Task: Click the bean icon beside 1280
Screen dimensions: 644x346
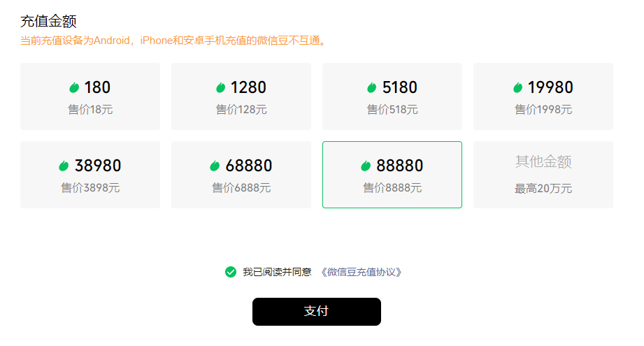Action: point(220,87)
